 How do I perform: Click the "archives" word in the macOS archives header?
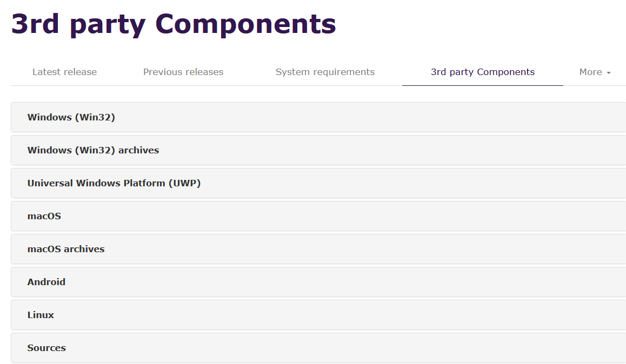[x=84, y=249]
